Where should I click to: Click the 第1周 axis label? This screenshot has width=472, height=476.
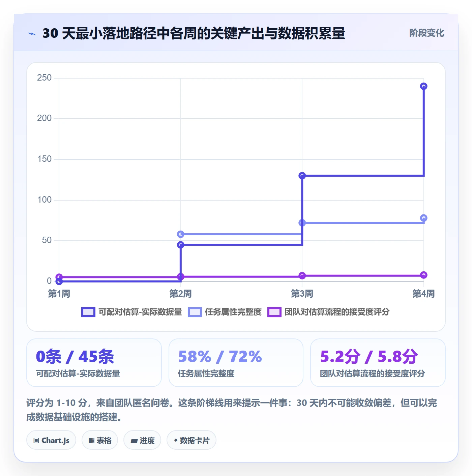pyautogui.click(x=59, y=294)
